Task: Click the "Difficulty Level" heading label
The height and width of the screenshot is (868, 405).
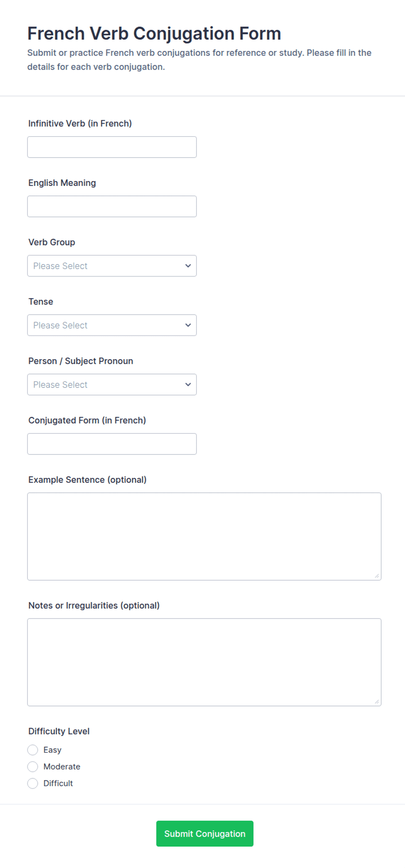Action: click(x=59, y=731)
